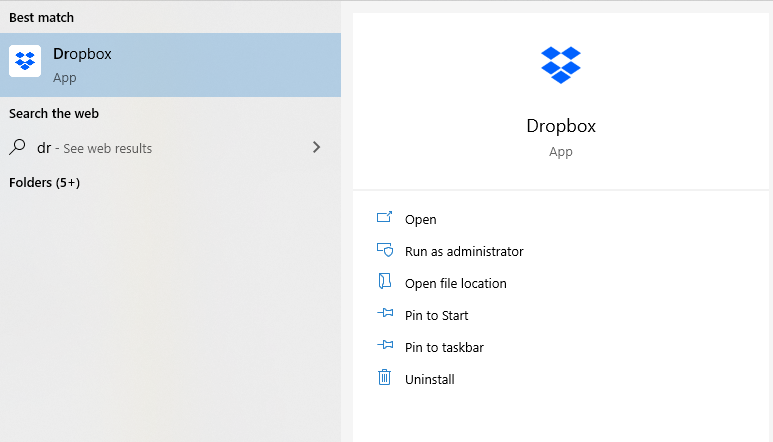Click the pin icon next to Pin to taskbar

(x=384, y=346)
